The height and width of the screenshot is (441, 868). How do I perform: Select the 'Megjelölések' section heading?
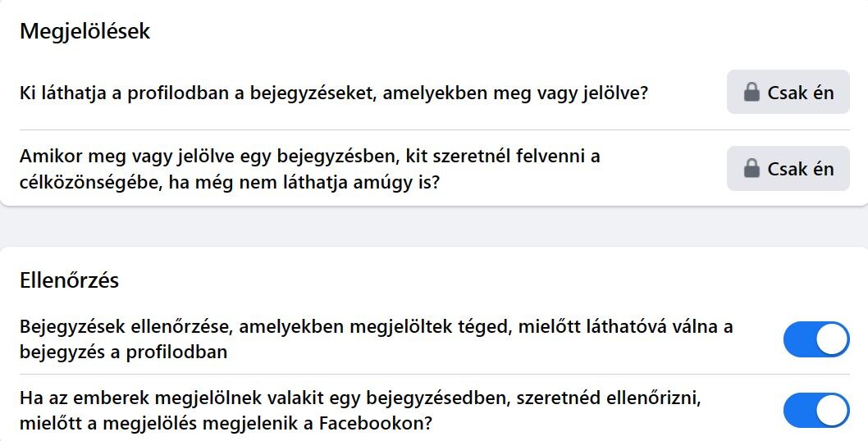click(x=85, y=31)
